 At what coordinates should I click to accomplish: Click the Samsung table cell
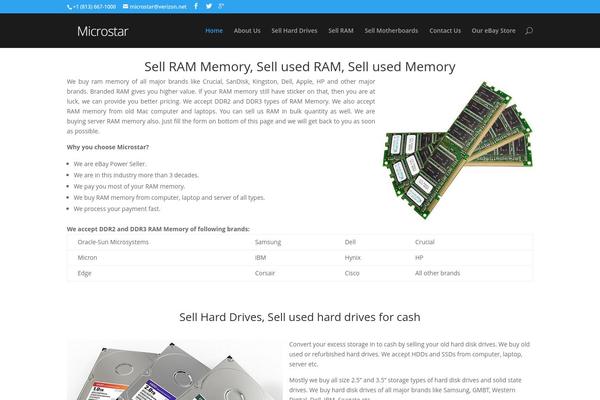pyautogui.click(x=268, y=242)
